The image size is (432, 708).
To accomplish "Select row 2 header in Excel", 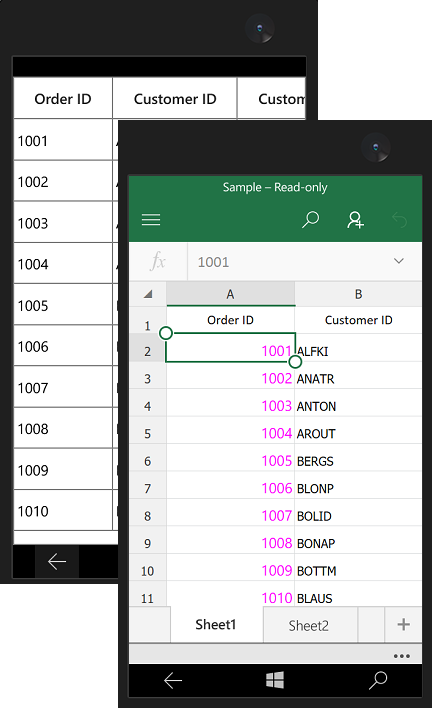I will pyautogui.click(x=148, y=348).
